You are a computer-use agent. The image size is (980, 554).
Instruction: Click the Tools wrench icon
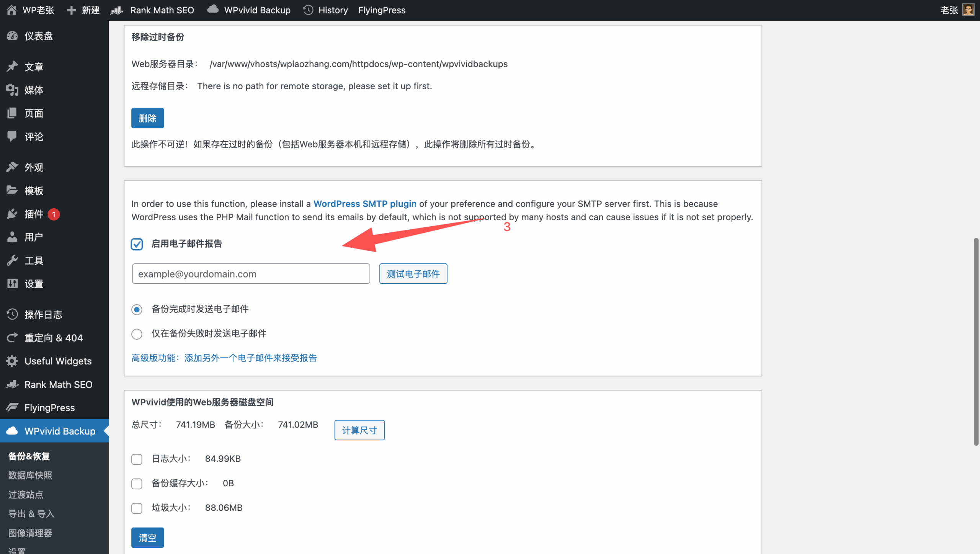tap(12, 261)
